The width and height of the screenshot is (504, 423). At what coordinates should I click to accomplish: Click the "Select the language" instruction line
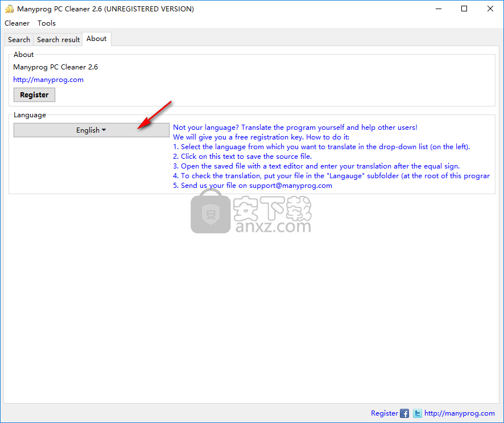point(321,147)
